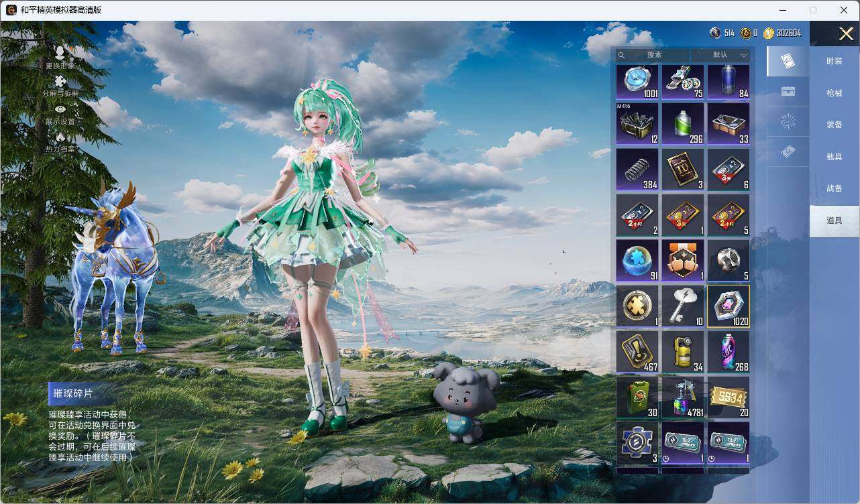Click the gold coin balance 302604
860x504 pixels.
(x=782, y=33)
